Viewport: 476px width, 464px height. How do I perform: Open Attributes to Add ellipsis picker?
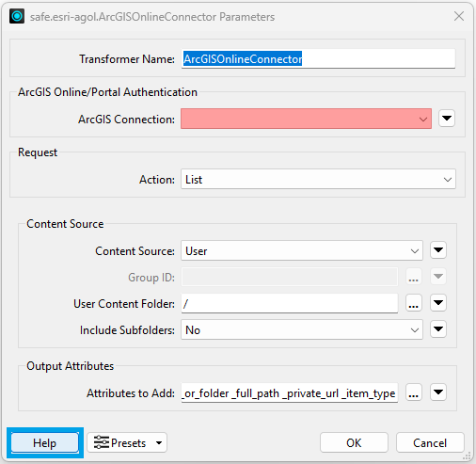coord(414,392)
